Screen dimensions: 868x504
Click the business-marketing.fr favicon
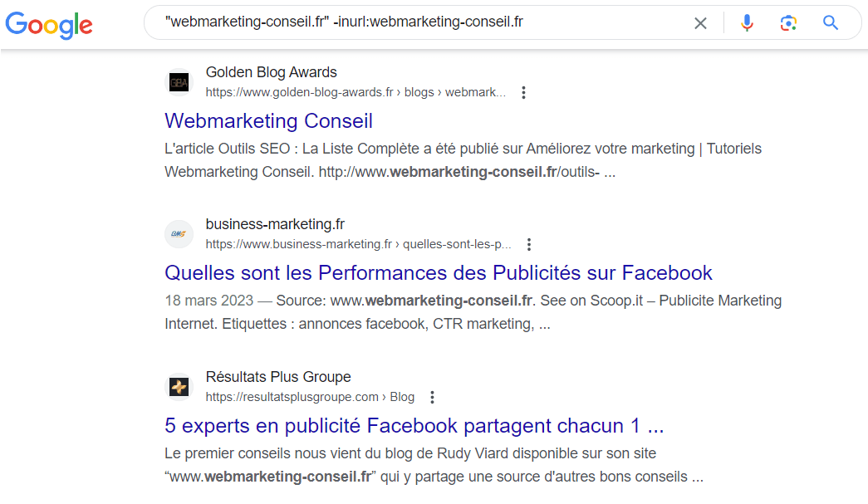[179, 234]
